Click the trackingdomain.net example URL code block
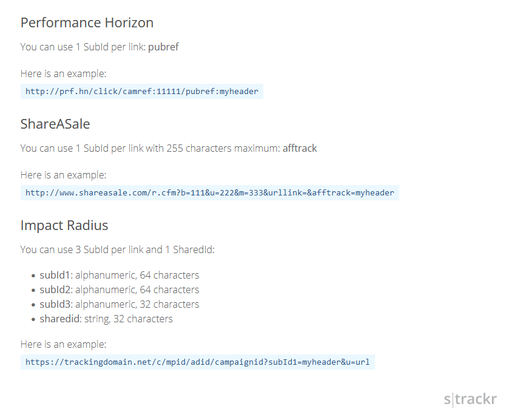 pos(198,362)
